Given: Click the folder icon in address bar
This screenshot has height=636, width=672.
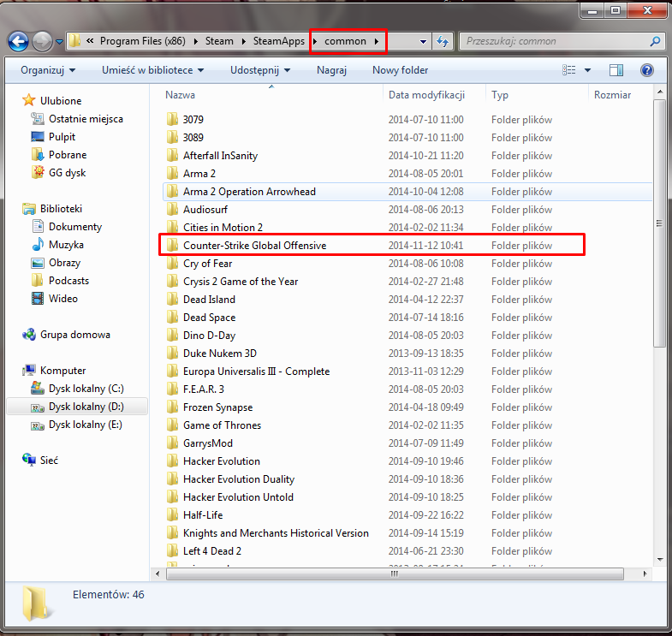Looking at the screenshot, I should pos(74,41).
